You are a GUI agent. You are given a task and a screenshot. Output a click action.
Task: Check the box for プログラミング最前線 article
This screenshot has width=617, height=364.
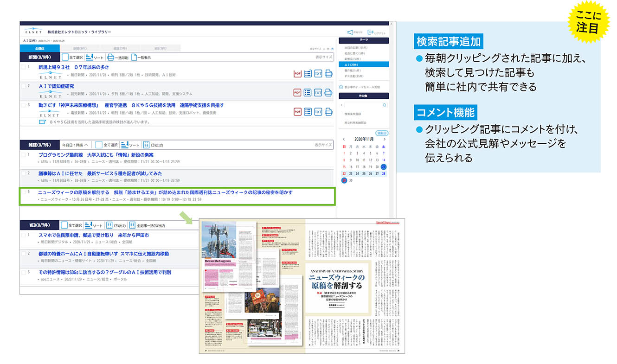pyautogui.click(x=23, y=155)
